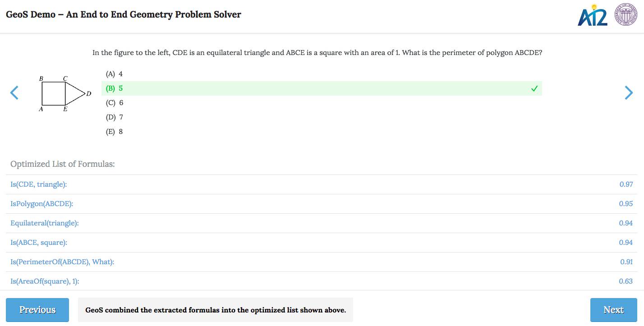Click the AI2 logo icon

593,15
